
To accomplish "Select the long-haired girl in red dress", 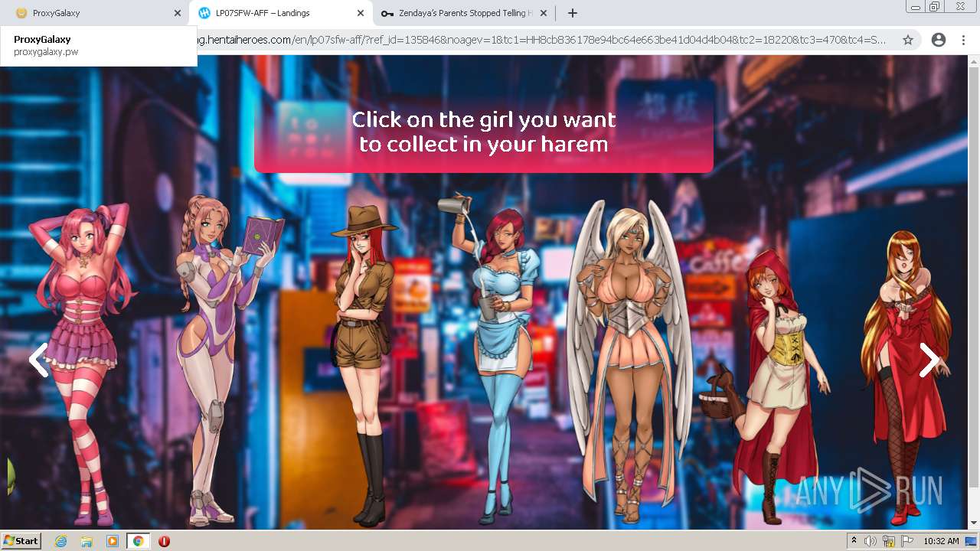I will pyautogui.click(x=907, y=377).
